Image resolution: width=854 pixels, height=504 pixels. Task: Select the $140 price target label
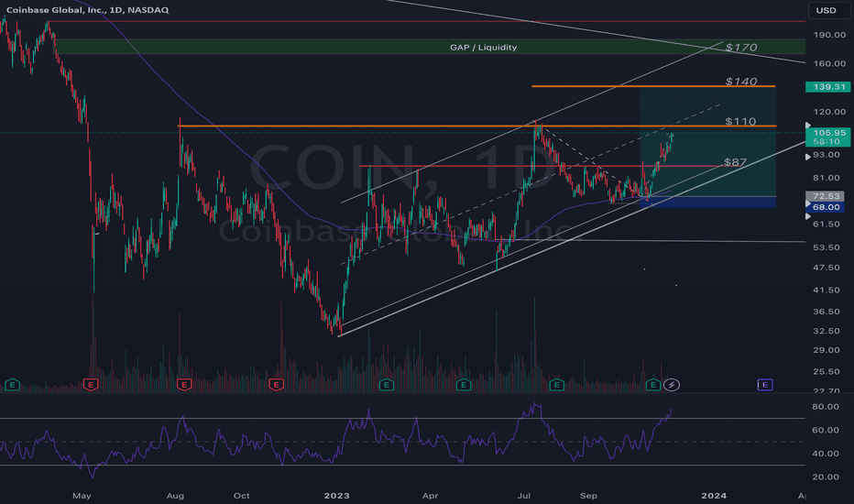click(741, 82)
